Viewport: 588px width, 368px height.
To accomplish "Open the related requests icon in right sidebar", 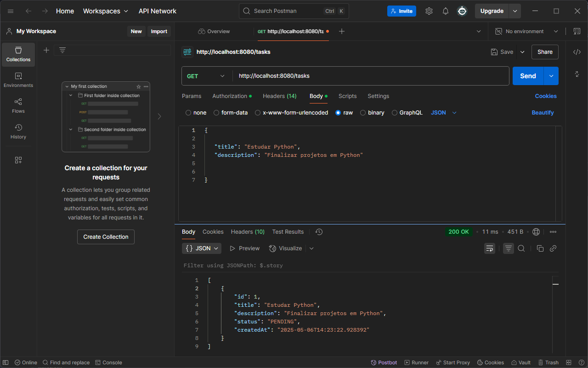I will pyautogui.click(x=577, y=74).
